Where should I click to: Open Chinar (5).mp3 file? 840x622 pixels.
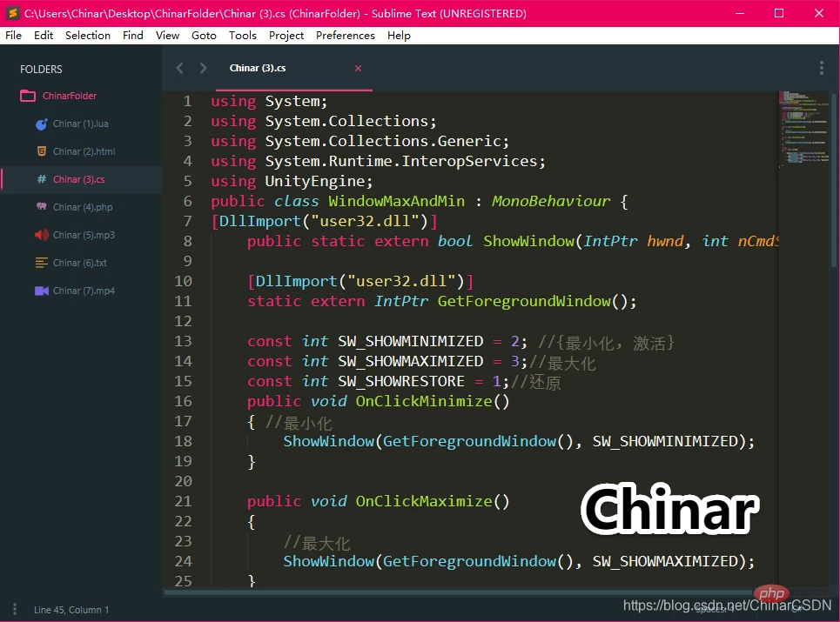(84, 235)
